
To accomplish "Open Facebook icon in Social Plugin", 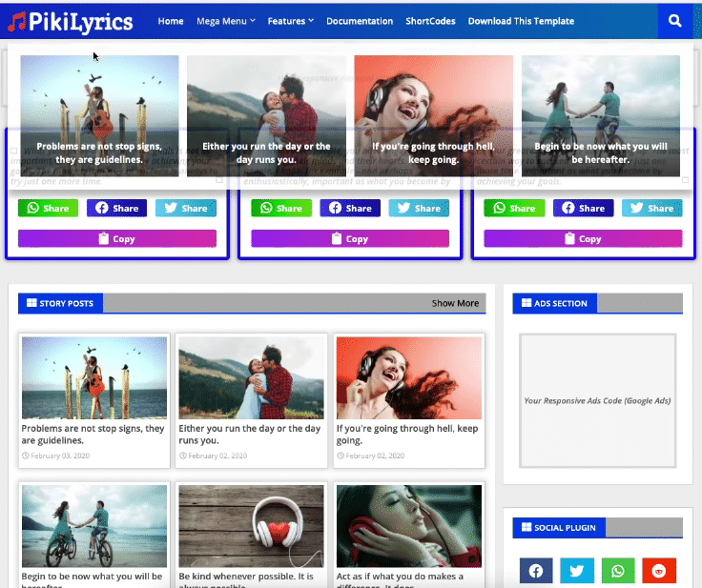I will [x=536, y=571].
